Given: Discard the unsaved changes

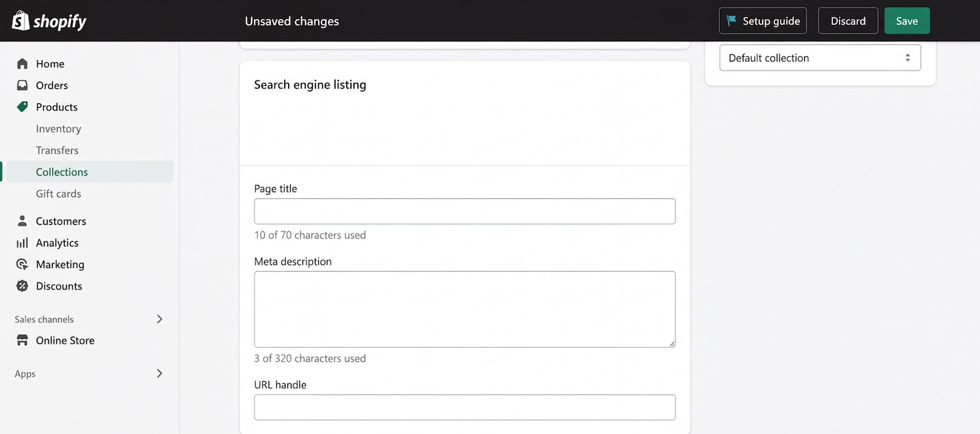Looking at the screenshot, I should pos(847,21).
